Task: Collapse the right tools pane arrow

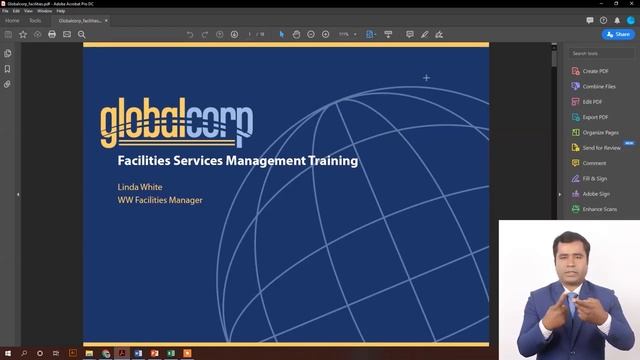Action: point(560,195)
